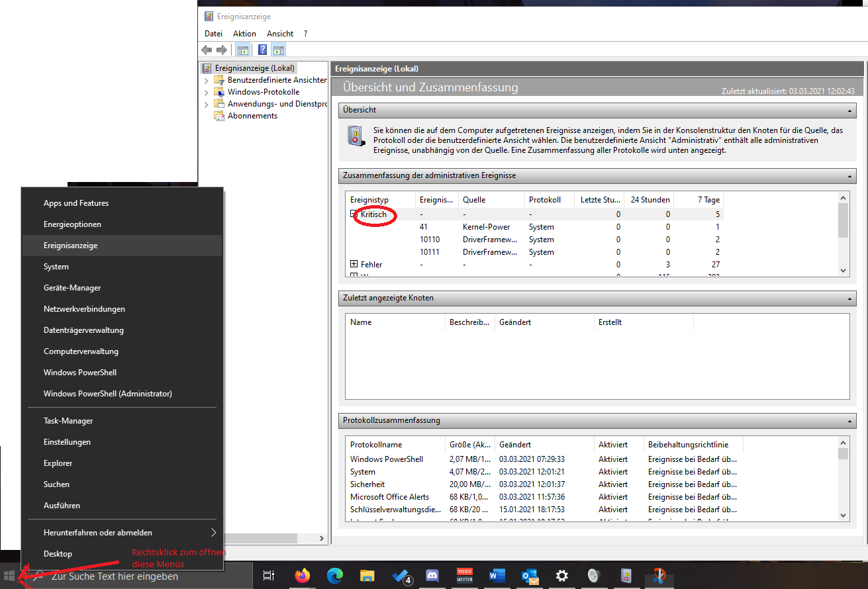The height and width of the screenshot is (589, 868).
Task: Click the Outlook taskbar icon
Action: [530, 576]
